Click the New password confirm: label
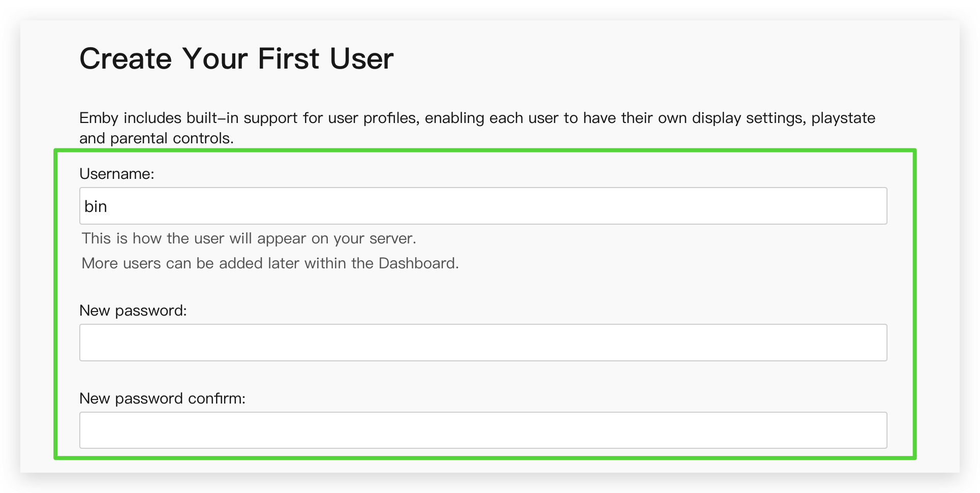 [x=162, y=398]
